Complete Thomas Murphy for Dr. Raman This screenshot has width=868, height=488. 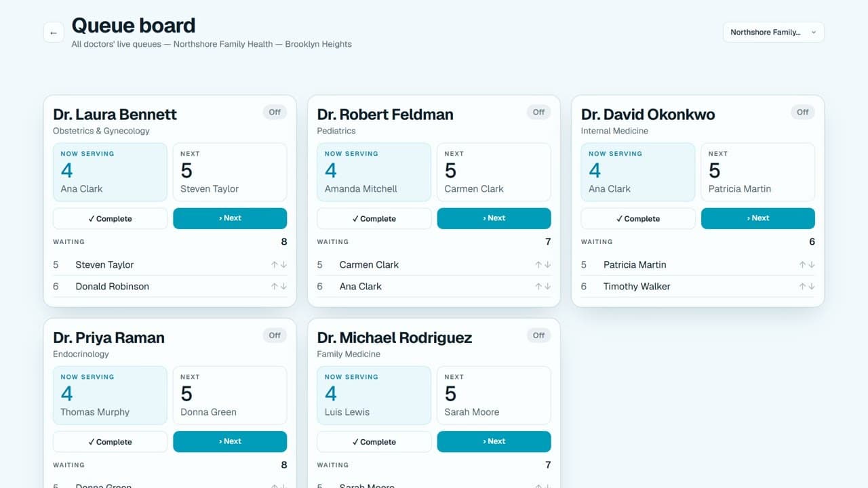[x=110, y=442]
